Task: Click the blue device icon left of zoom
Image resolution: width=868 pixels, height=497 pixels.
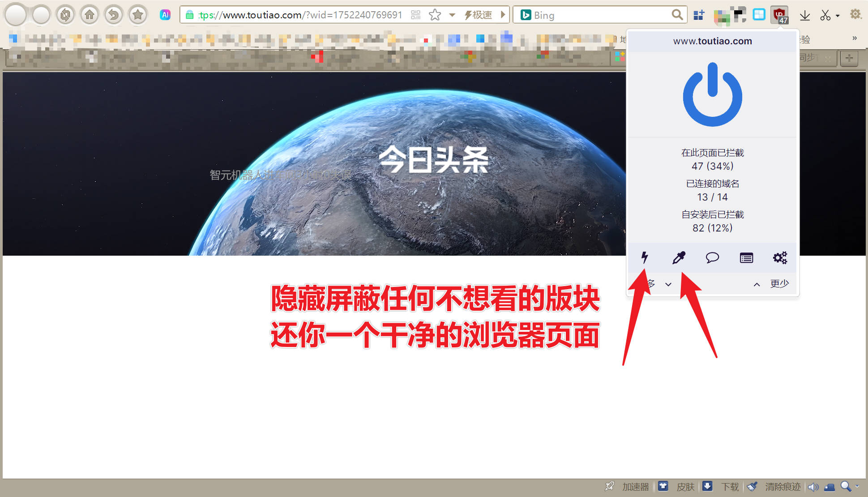Action: (x=830, y=487)
